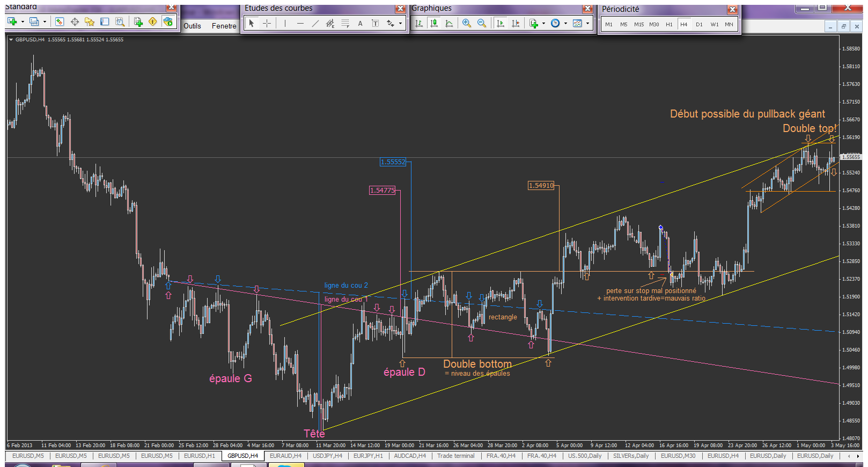Screen dimensions: 868x467
Task: Pick the Vertical Line drawing tool
Action: tap(285, 23)
